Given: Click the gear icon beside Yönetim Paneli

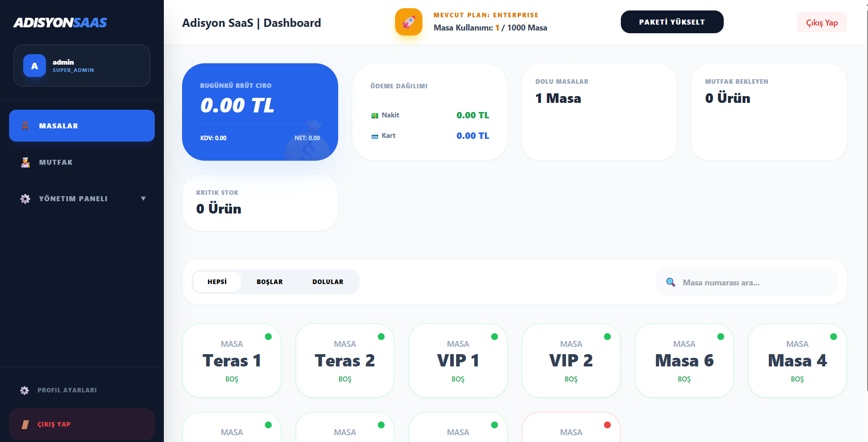Looking at the screenshot, I should click(x=25, y=199).
